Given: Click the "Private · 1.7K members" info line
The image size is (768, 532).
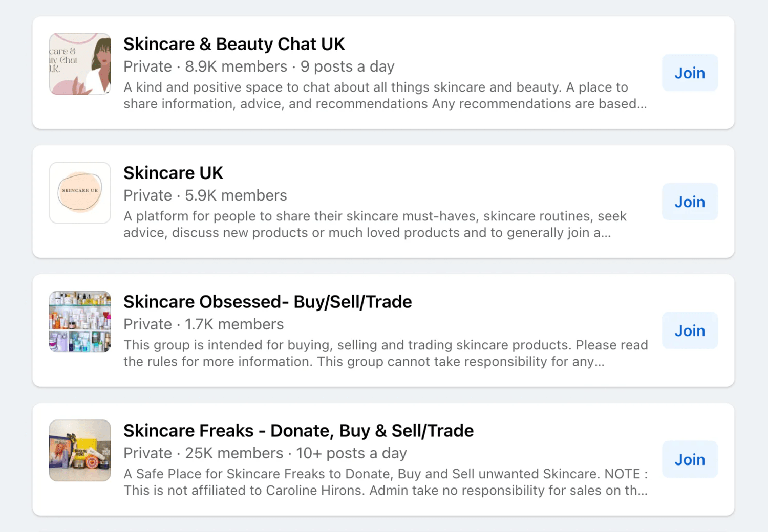Looking at the screenshot, I should 203,324.
